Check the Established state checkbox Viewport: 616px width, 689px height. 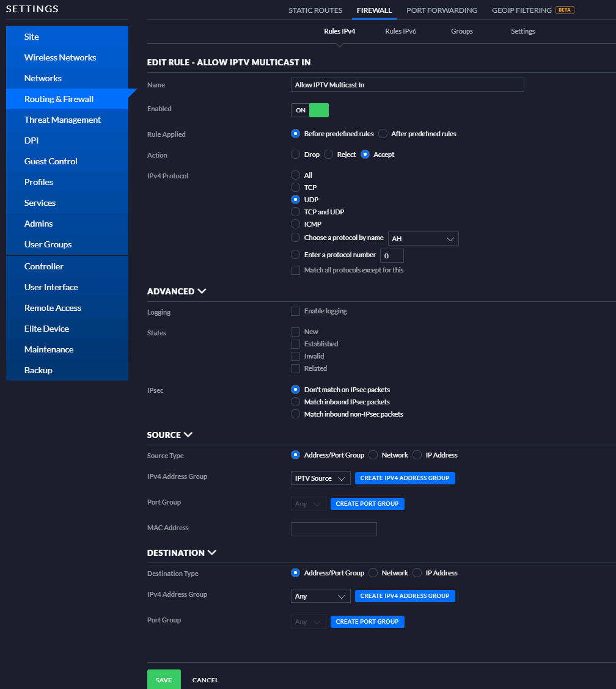(295, 344)
